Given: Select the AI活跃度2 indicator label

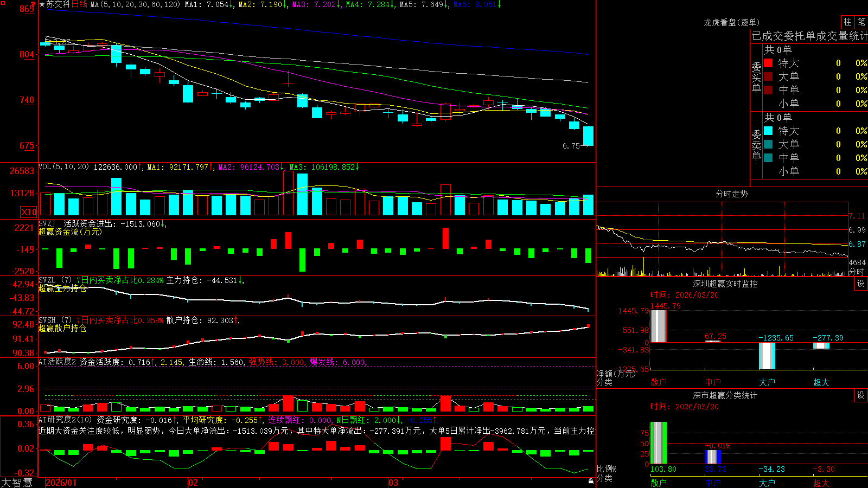Looking at the screenshot, I should tap(58, 362).
